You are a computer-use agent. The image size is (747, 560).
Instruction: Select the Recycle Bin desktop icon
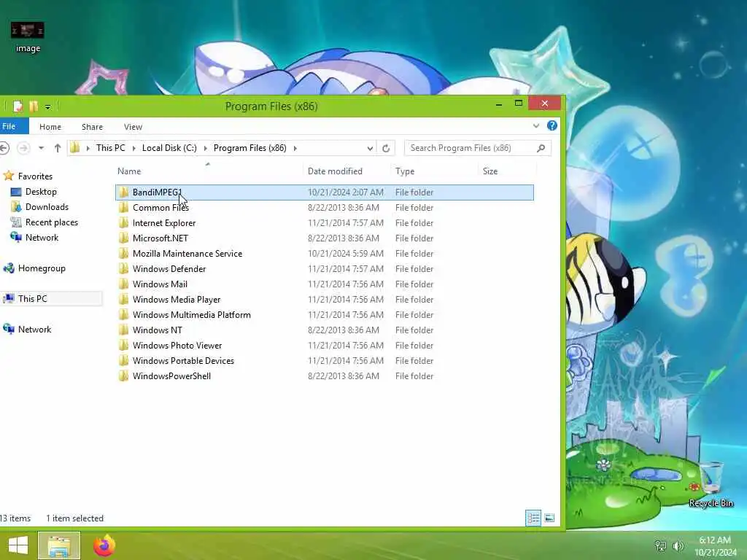coord(711,484)
